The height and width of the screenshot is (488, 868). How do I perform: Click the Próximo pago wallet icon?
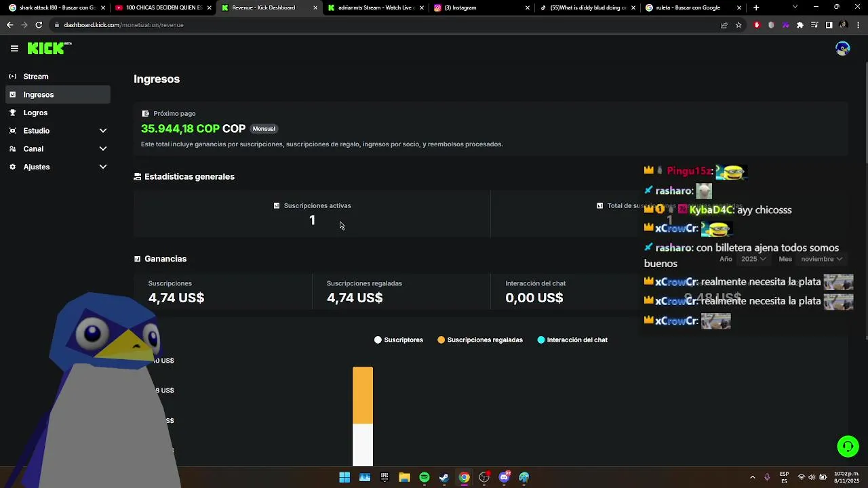(145, 114)
